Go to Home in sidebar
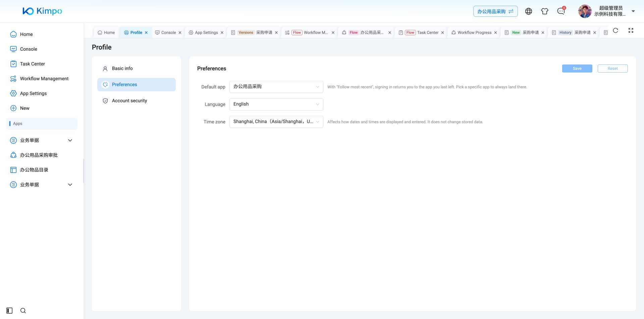The height and width of the screenshot is (319, 644). 42,34
